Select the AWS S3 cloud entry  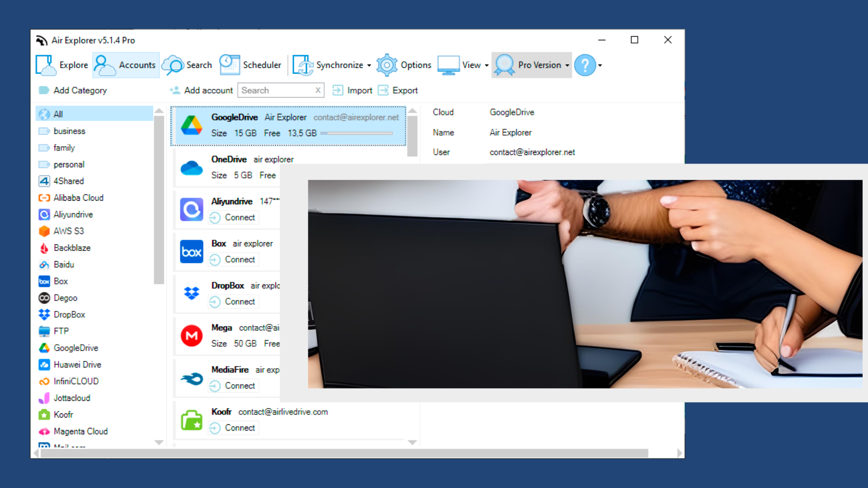[x=68, y=231]
